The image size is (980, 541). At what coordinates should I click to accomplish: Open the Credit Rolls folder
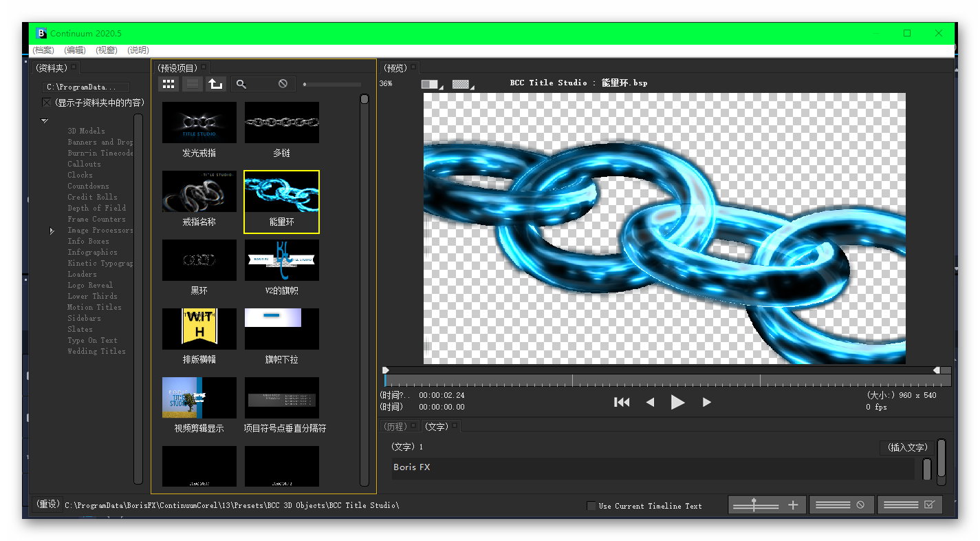[x=92, y=197]
